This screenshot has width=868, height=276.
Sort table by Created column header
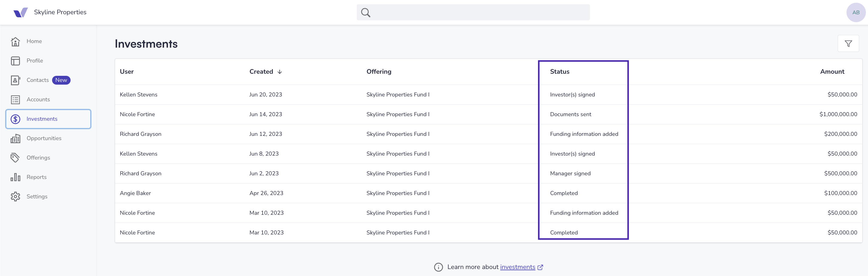click(261, 72)
